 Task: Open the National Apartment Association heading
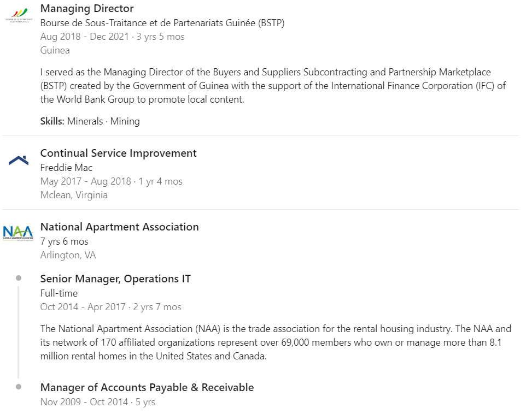click(120, 227)
